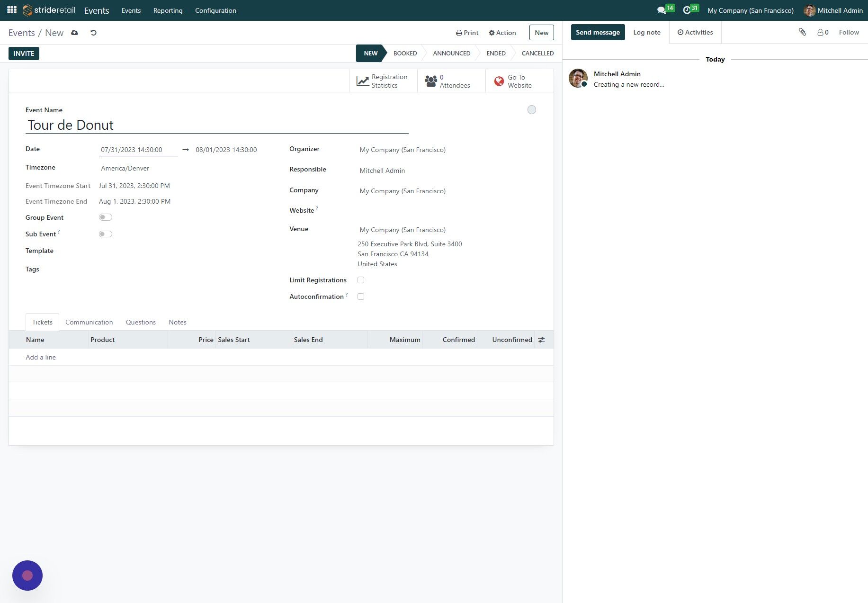
Task: Enable the Autoconfirmation checkbox
Action: pos(361,297)
